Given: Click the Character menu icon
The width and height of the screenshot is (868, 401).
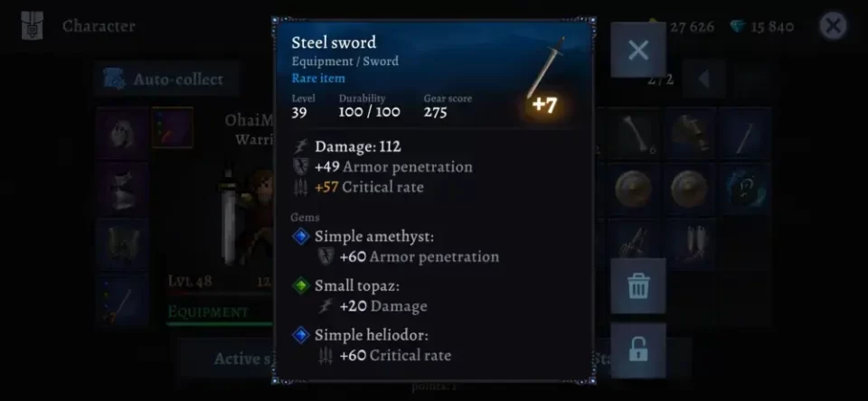Looking at the screenshot, I should [33, 25].
